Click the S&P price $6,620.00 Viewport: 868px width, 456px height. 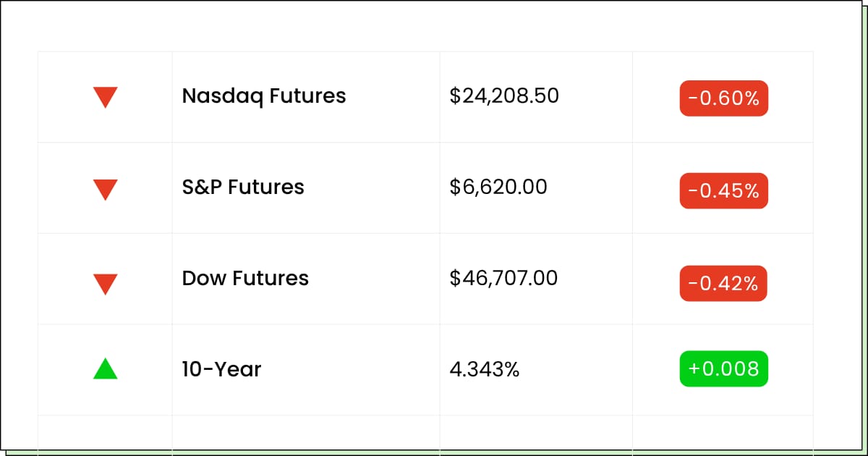pos(498,187)
